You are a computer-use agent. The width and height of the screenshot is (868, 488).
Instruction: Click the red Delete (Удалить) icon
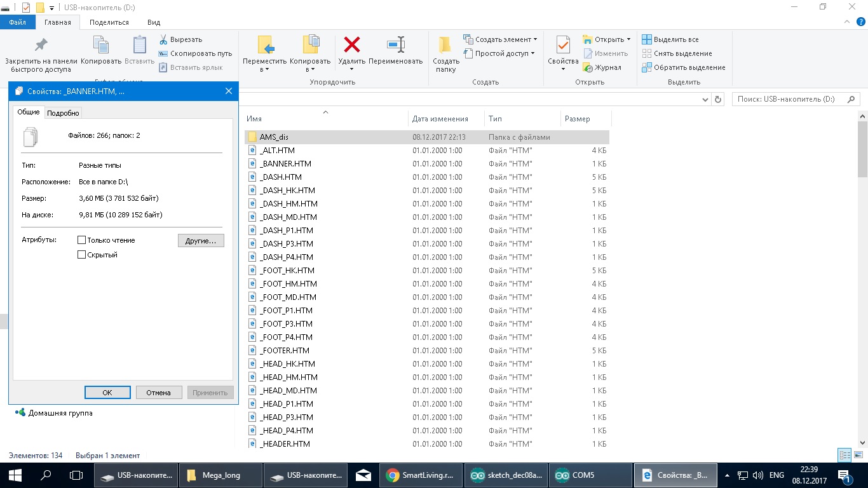(351, 45)
